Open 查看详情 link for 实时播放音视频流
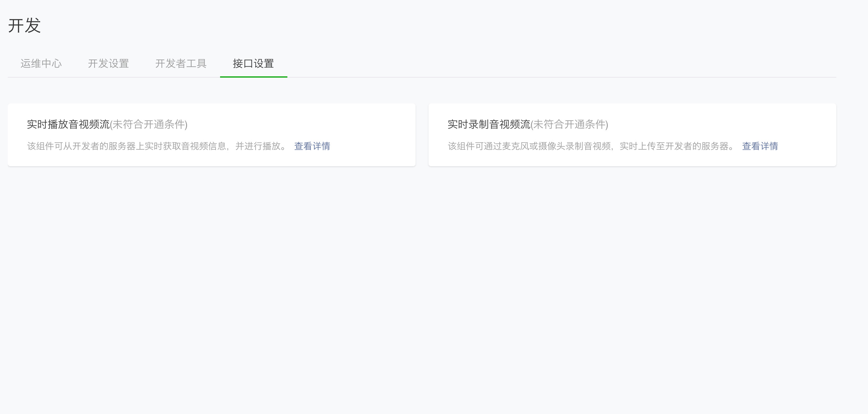 (312, 146)
